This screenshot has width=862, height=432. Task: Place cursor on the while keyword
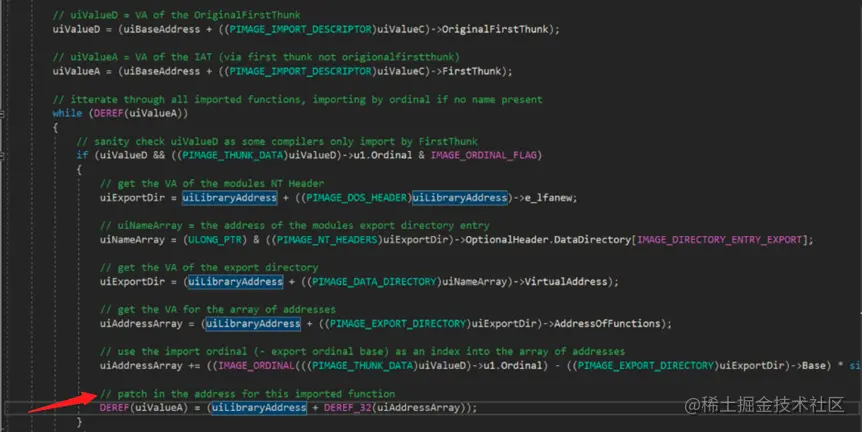click(67, 113)
